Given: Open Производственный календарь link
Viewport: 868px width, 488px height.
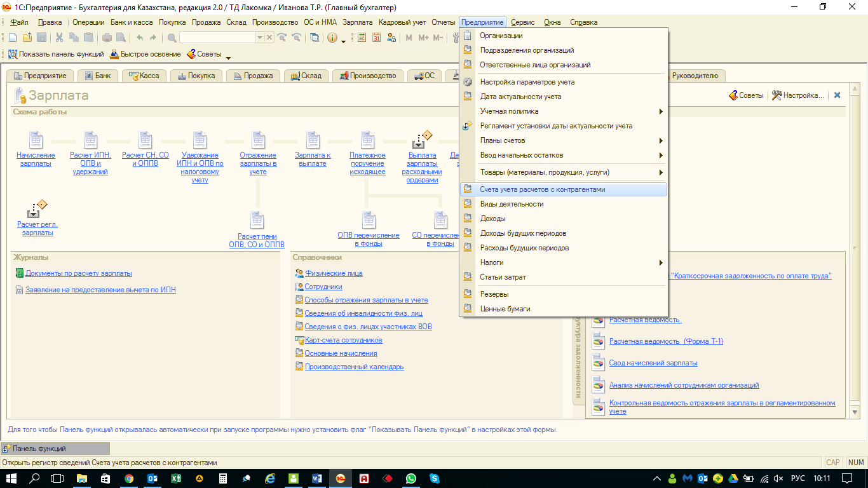Looking at the screenshot, I should click(354, 367).
